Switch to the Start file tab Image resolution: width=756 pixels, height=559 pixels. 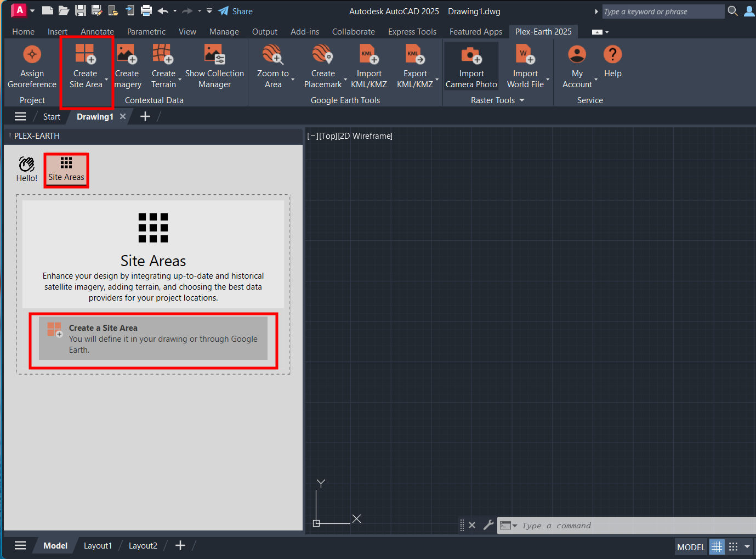pos(52,117)
